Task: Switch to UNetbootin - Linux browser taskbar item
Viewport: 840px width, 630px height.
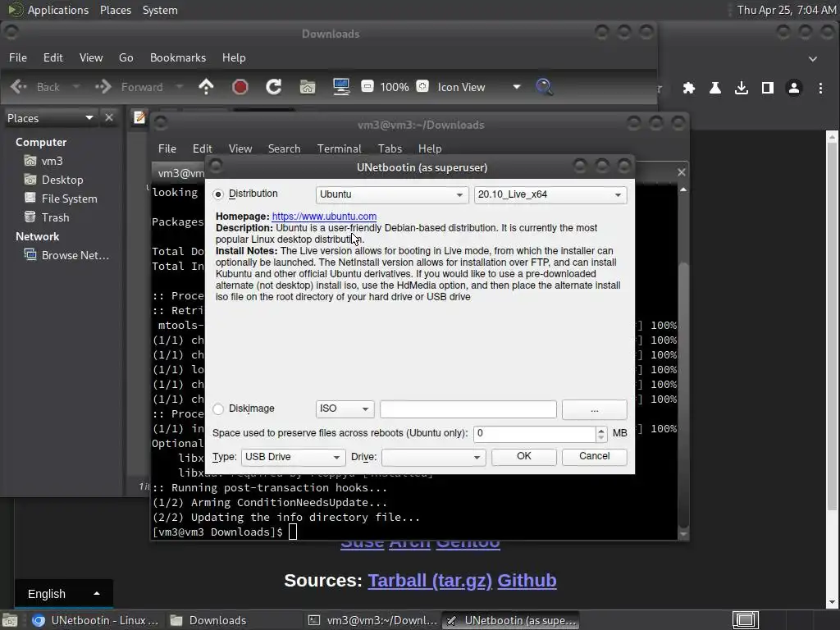Action: [x=95, y=620]
